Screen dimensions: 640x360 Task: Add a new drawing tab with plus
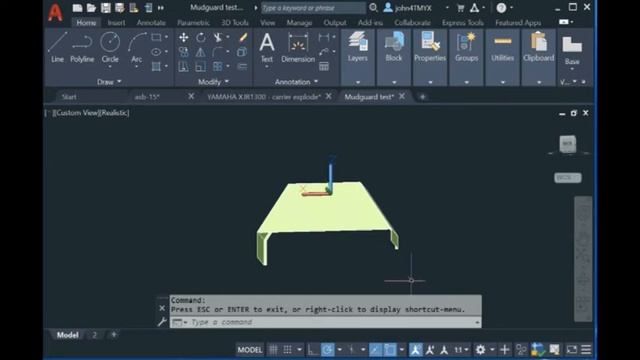tap(422, 97)
